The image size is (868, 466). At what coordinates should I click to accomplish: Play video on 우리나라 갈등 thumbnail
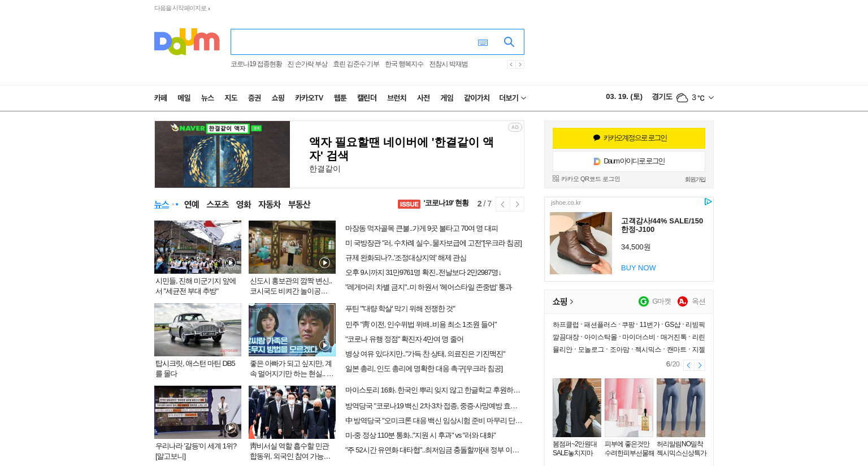pos(230,428)
